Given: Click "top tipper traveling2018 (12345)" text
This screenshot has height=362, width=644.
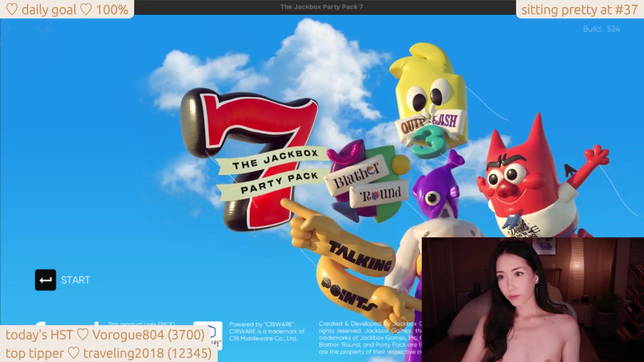Looking at the screenshot, I should pyautogui.click(x=109, y=353).
